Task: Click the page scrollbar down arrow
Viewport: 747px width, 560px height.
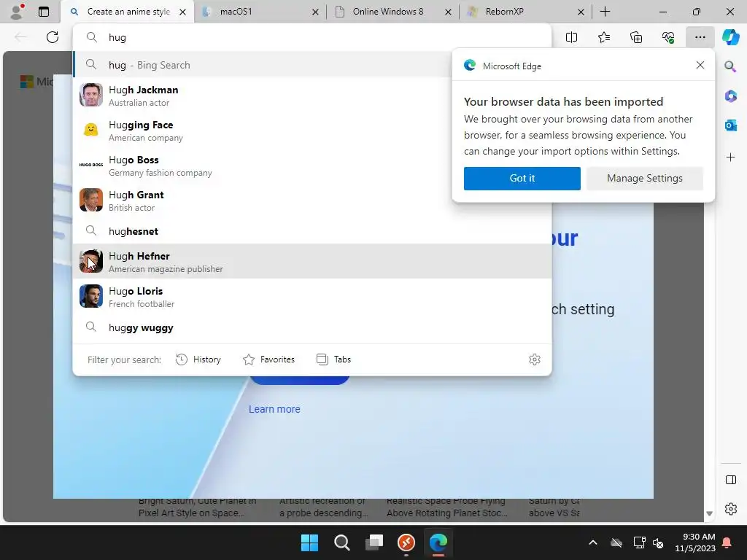Action: click(x=709, y=513)
